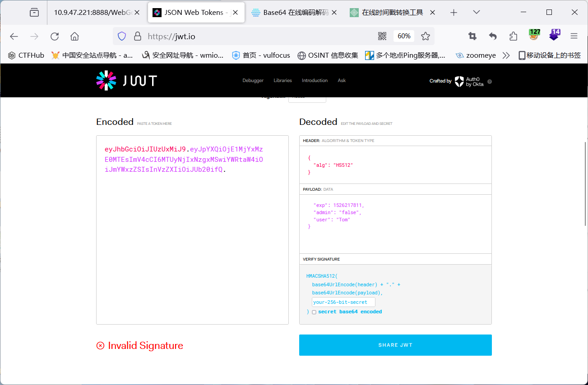The height and width of the screenshot is (385, 588).
Task: Click the red eyJhbGciOiJIUzUxMiJ9 header segment
Action: point(145,149)
